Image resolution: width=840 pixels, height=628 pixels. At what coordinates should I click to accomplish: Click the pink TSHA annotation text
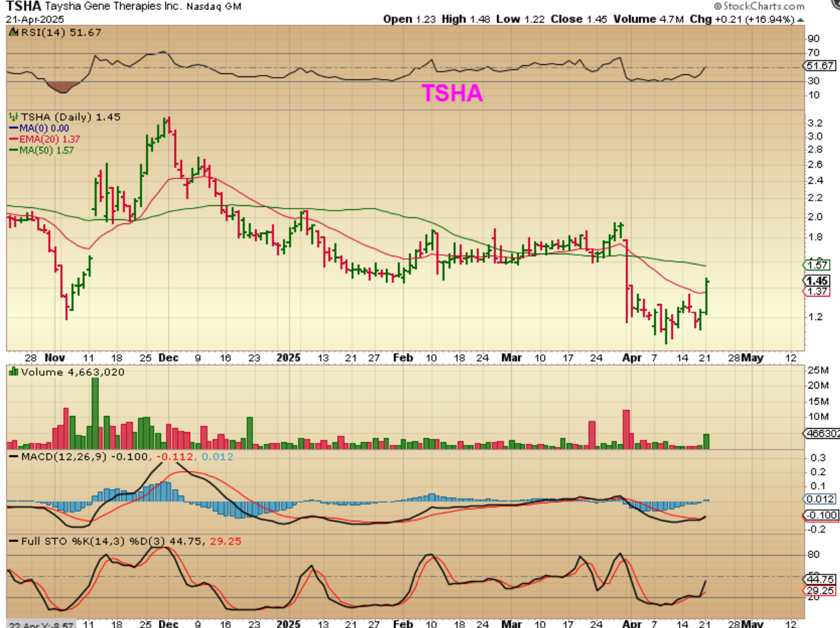(x=452, y=94)
